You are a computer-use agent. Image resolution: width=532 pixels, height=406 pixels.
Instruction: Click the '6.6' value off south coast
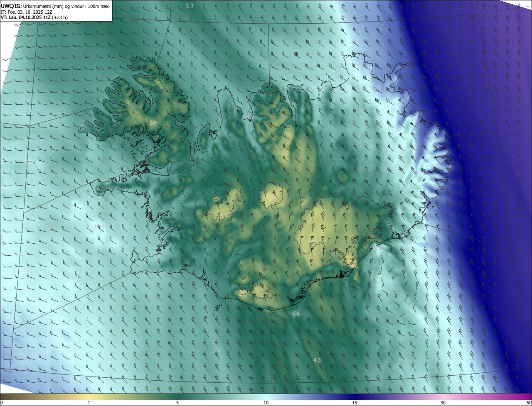[296, 313]
